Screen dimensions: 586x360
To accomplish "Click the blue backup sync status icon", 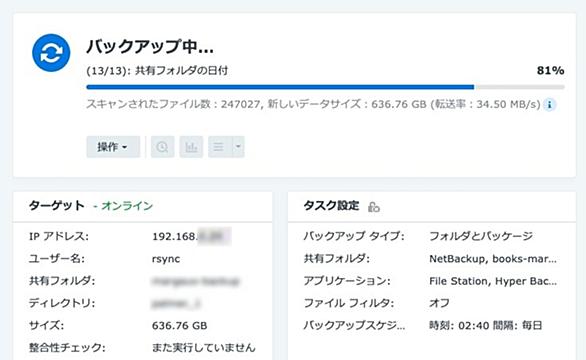I will point(51,53).
